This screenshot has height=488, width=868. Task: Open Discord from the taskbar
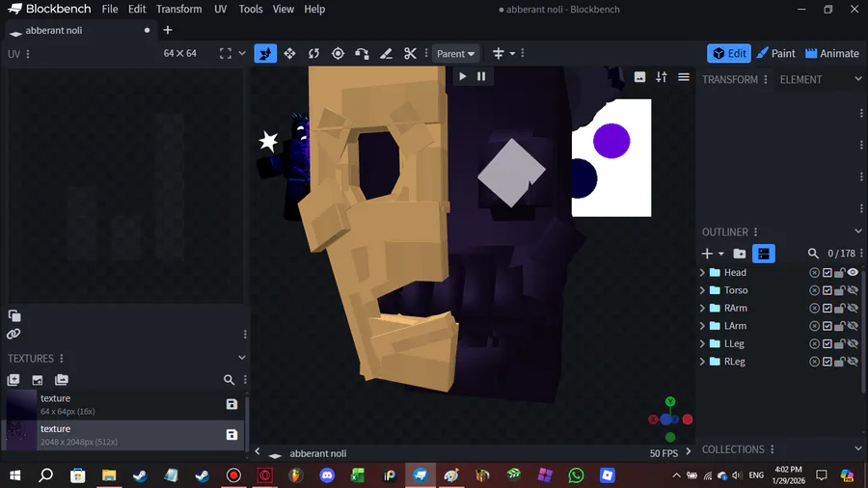coord(327,475)
